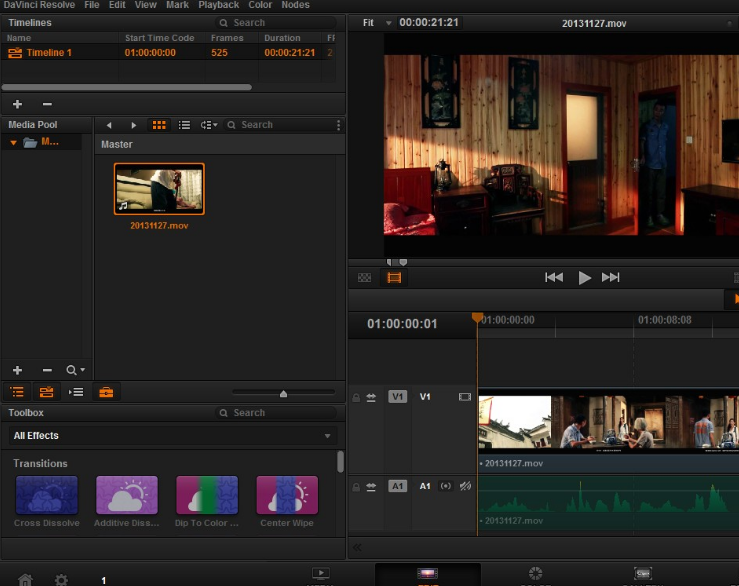Toggle the Toolbox panel button
This screenshot has width=739, height=586.
[106, 392]
